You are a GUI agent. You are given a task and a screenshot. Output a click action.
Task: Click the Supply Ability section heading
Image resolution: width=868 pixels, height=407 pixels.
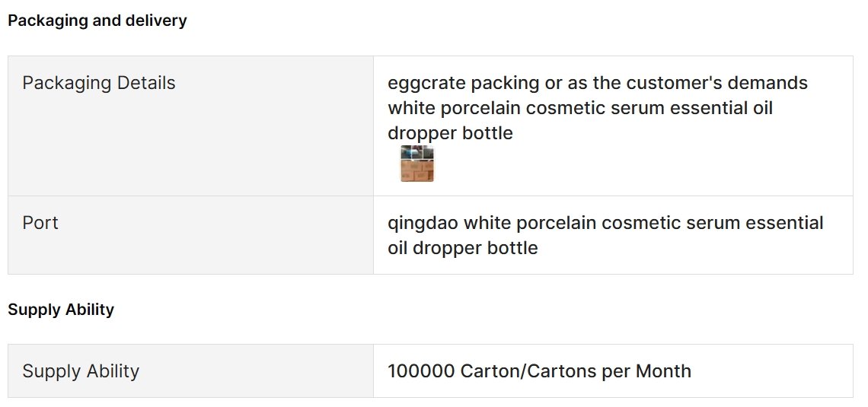61,309
